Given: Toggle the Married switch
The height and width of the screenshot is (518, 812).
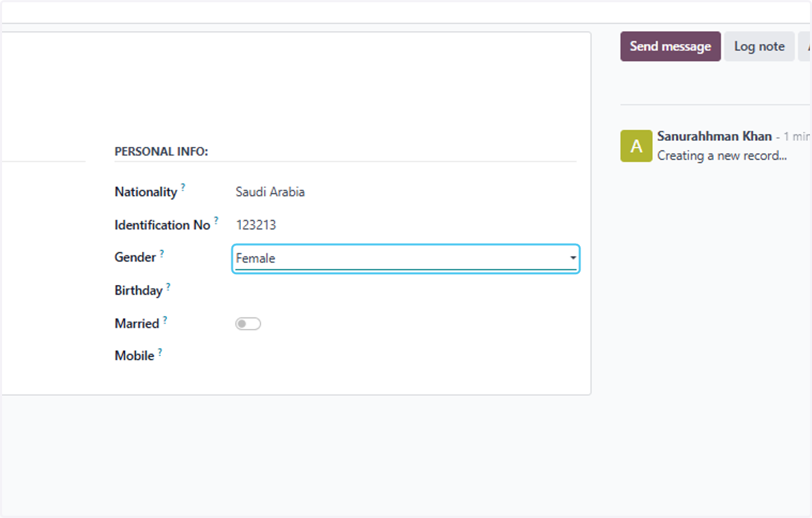Looking at the screenshot, I should click(x=248, y=324).
